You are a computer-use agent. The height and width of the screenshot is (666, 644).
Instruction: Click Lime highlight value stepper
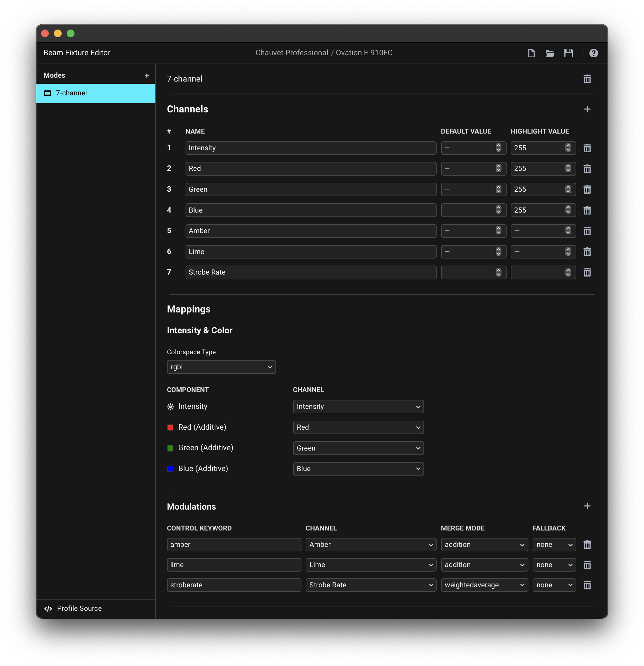[568, 251]
